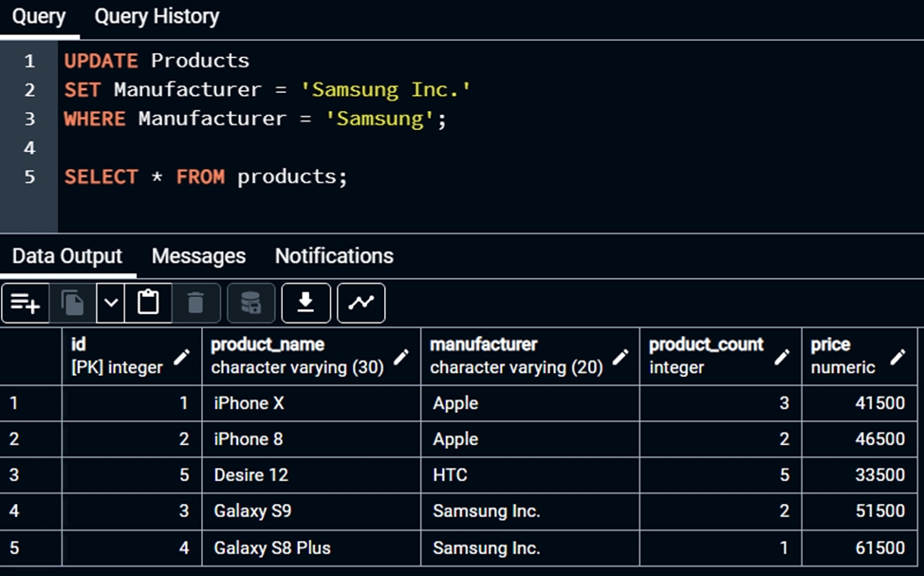Screen dimensions: 924x576
Task: Open the Messages tab
Action: (x=198, y=256)
